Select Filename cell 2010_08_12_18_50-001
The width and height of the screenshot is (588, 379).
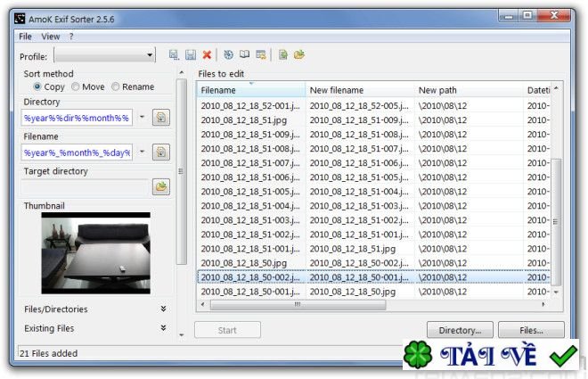250,292
